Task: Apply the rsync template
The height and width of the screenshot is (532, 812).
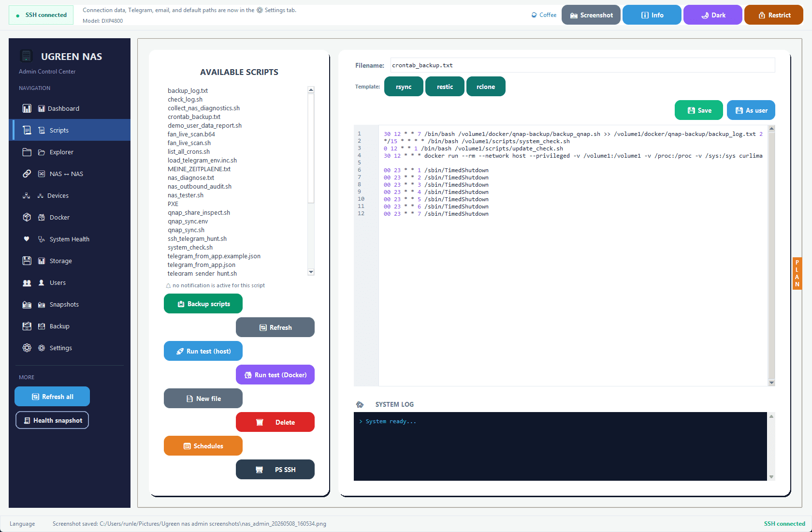Action: click(404, 87)
